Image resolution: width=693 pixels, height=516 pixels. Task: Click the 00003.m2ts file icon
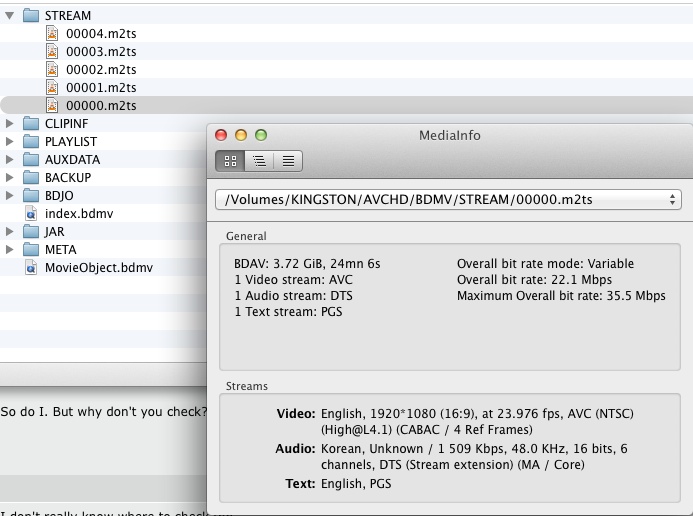coord(53,52)
